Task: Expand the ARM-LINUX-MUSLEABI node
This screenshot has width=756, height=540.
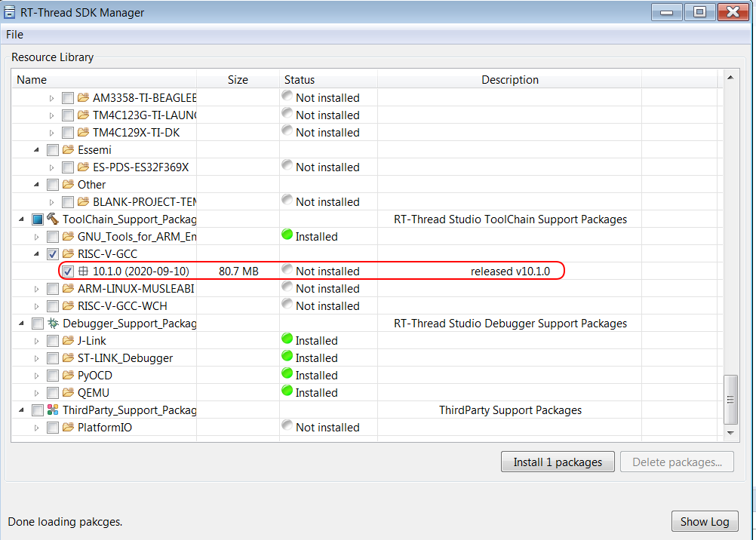Action: coord(37,289)
